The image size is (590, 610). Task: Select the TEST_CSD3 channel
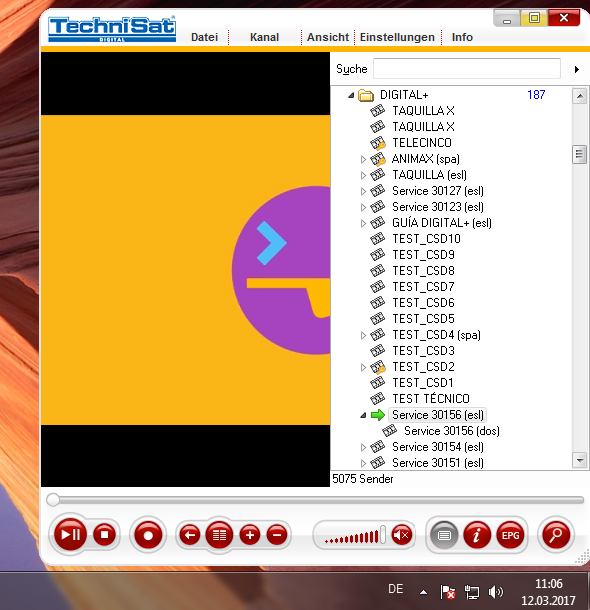[x=424, y=351]
